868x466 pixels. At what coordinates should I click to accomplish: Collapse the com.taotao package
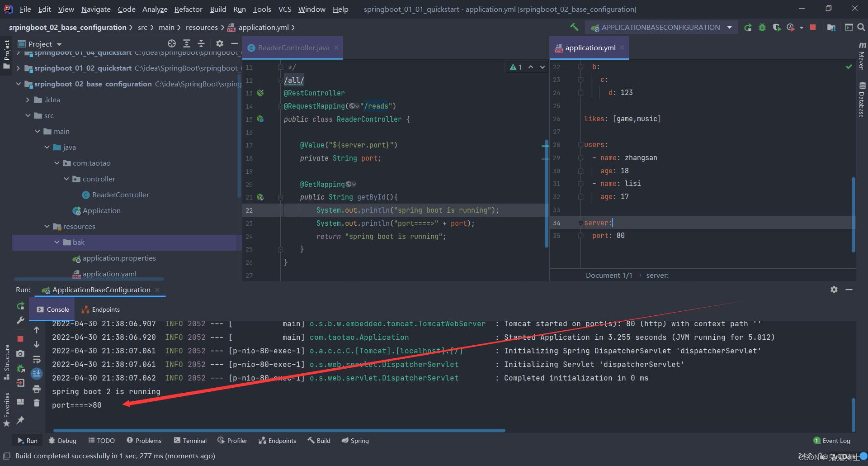coord(57,163)
